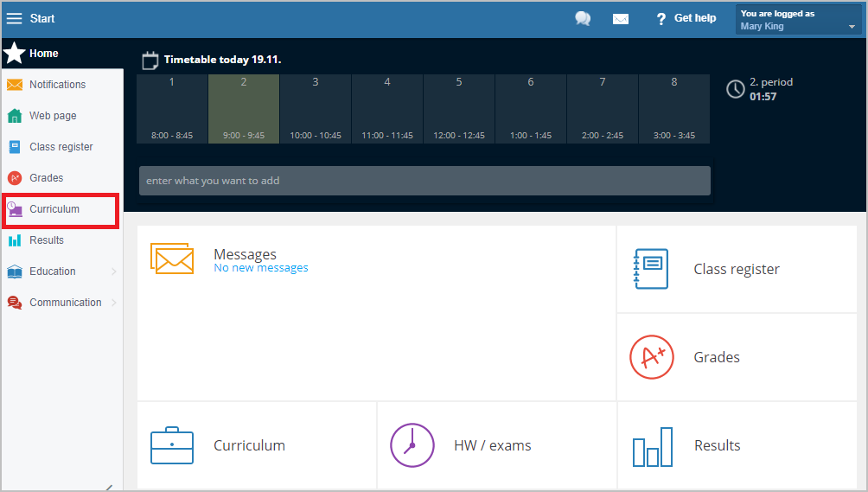Screen dimensions: 868x492
Task: Click the question mark help icon
Action: [661, 19]
